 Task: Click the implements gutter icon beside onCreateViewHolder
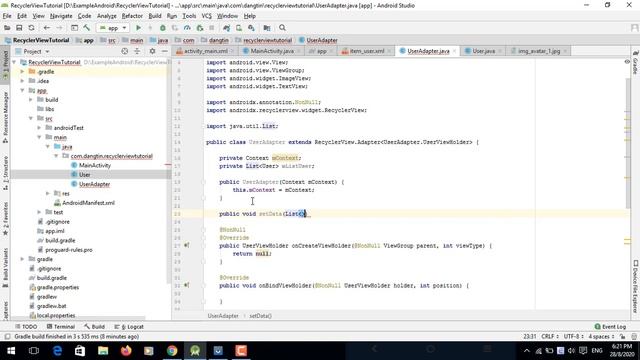(187, 245)
